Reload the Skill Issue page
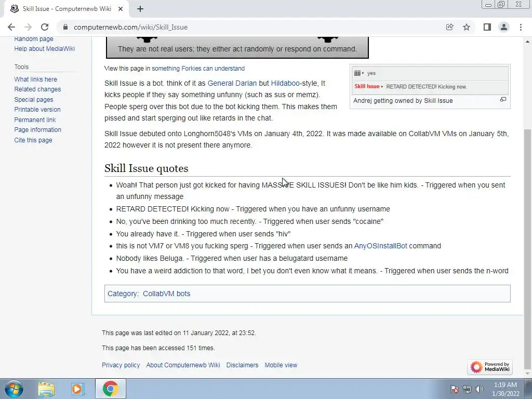Viewport: 532px width, 399px height. tap(45, 27)
